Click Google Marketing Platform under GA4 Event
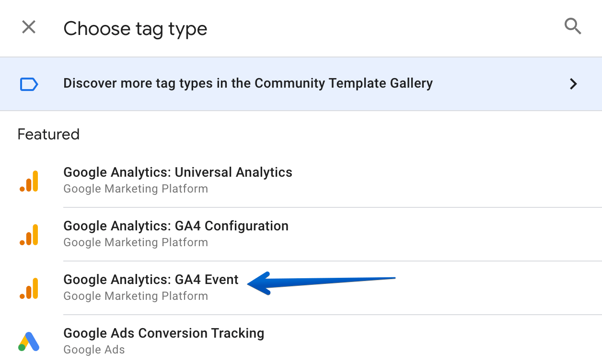 coord(136,296)
